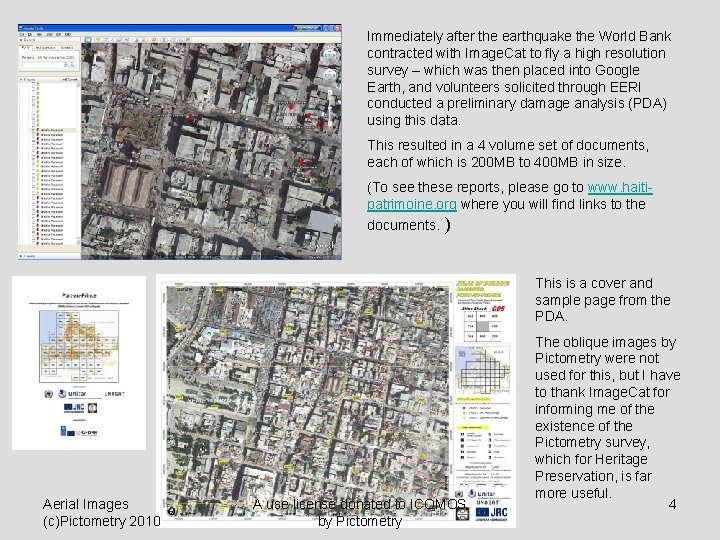Switch to the Directions tab
The height and width of the screenshot is (540, 720).
67,48
